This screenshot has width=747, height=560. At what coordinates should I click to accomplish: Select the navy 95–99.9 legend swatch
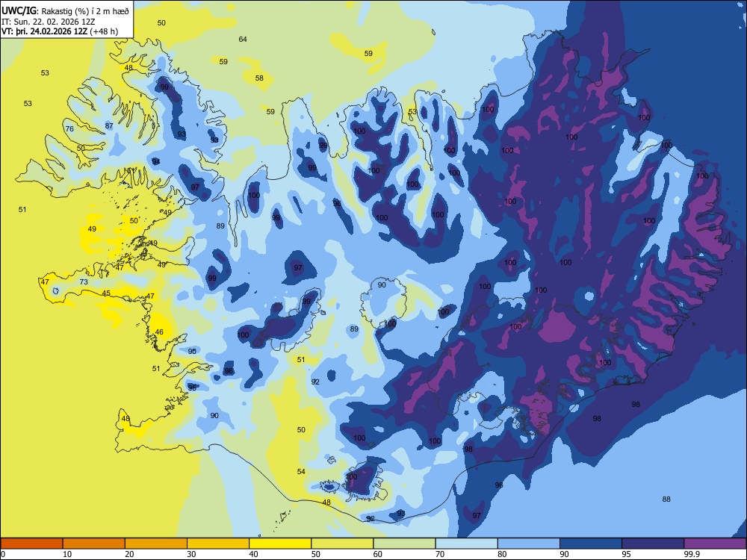[x=653, y=544]
